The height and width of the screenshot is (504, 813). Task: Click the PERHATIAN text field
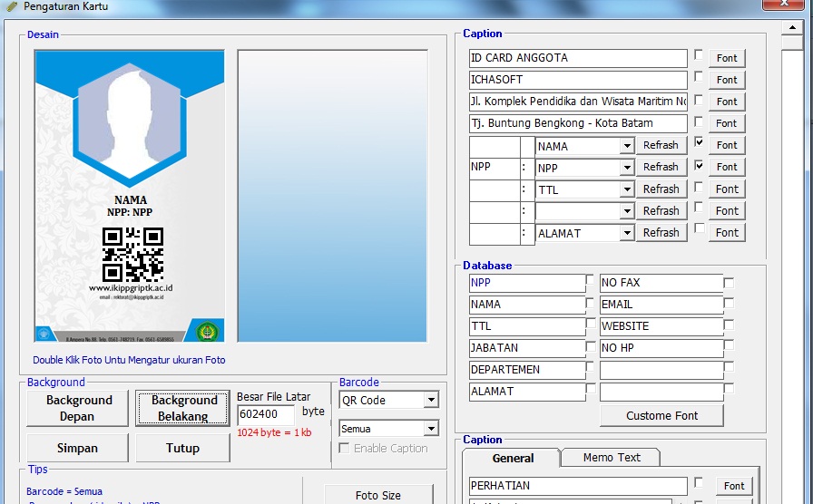point(578,486)
